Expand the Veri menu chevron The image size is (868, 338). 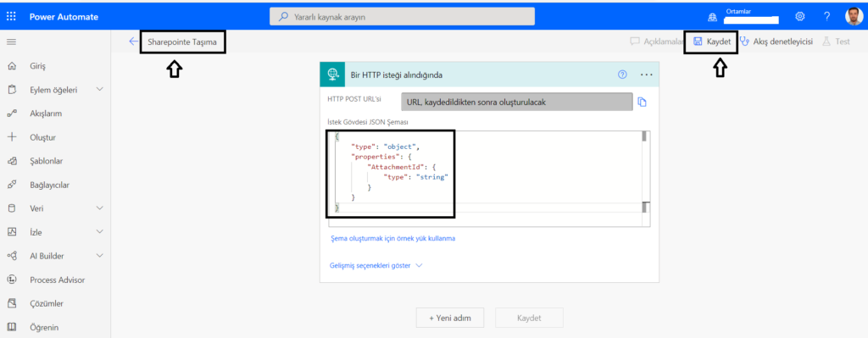[x=100, y=208]
